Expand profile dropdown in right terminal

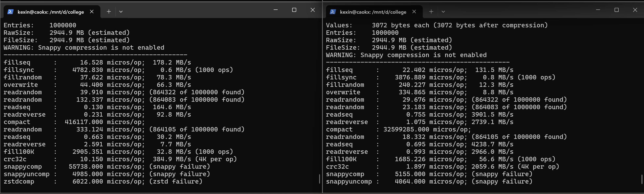click(x=443, y=11)
